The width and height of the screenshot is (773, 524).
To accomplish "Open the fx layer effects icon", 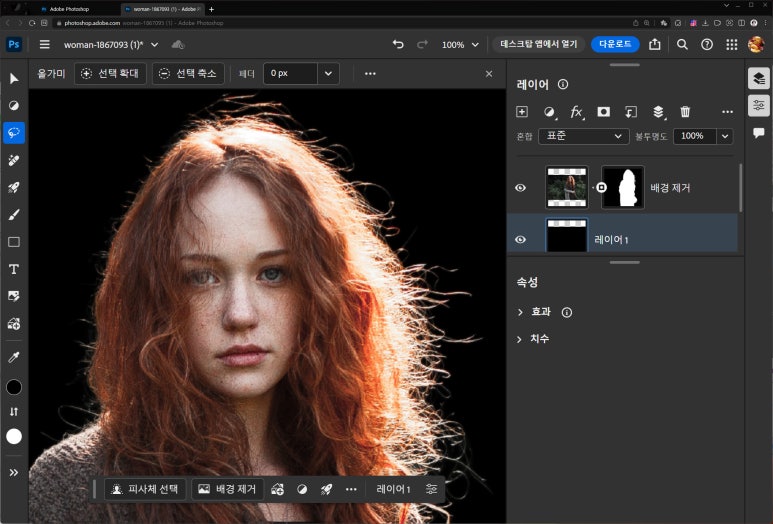I will [x=576, y=112].
